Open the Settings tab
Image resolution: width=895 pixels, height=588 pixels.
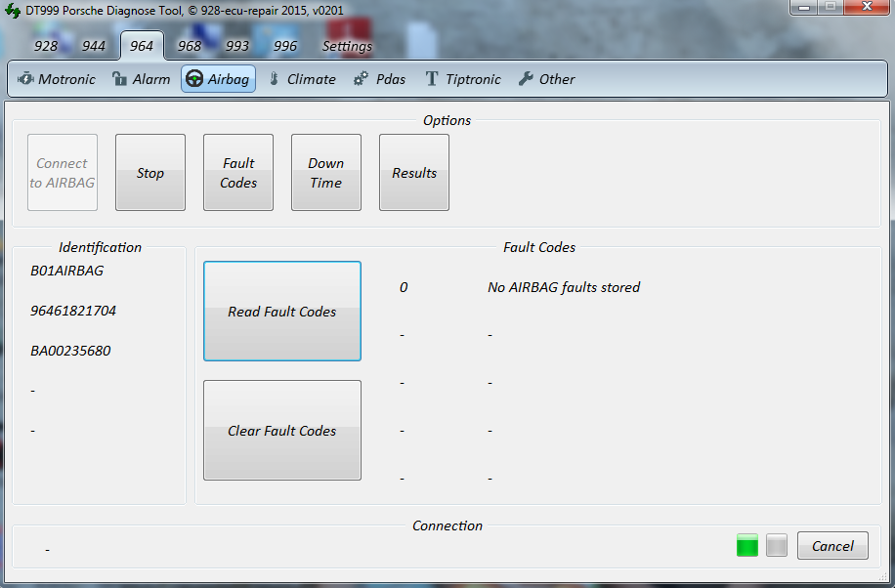click(347, 46)
